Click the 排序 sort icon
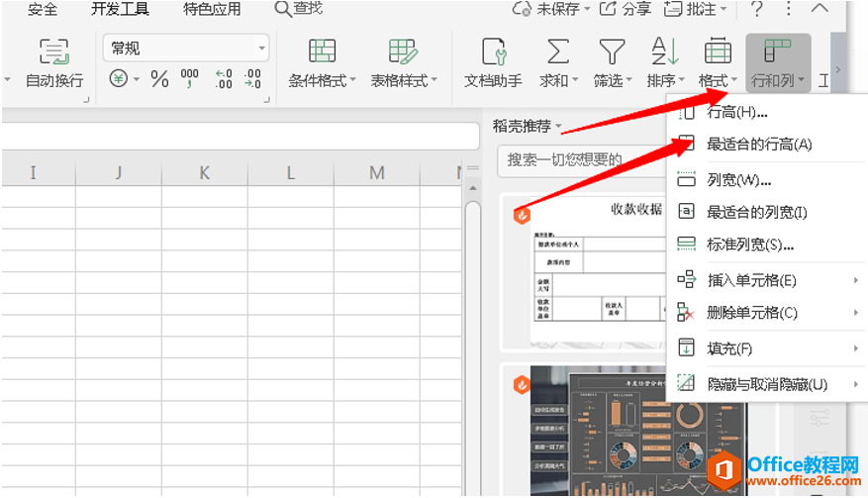 pyautogui.click(x=665, y=50)
